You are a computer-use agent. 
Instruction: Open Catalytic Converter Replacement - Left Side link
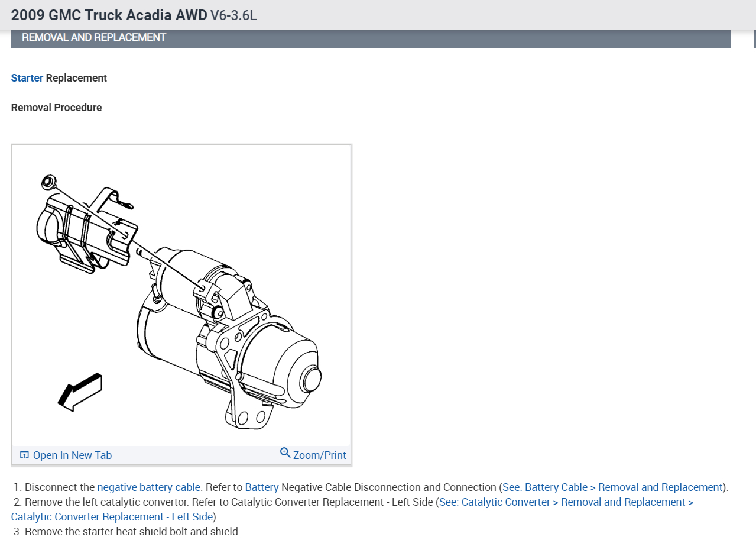112,517
